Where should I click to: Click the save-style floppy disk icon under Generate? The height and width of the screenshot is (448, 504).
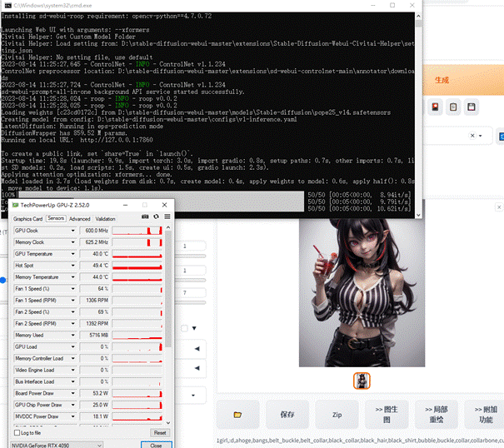pyautogui.click(x=471, y=107)
